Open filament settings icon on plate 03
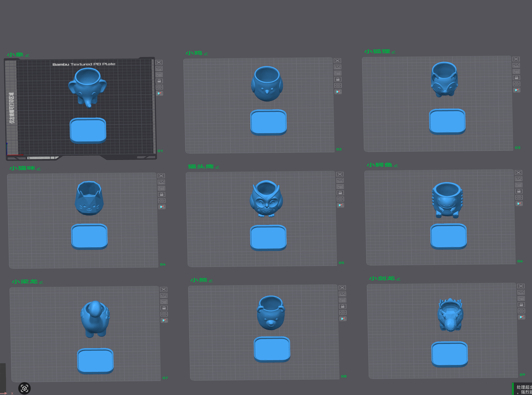 pyautogui.click(x=517, y=90)
